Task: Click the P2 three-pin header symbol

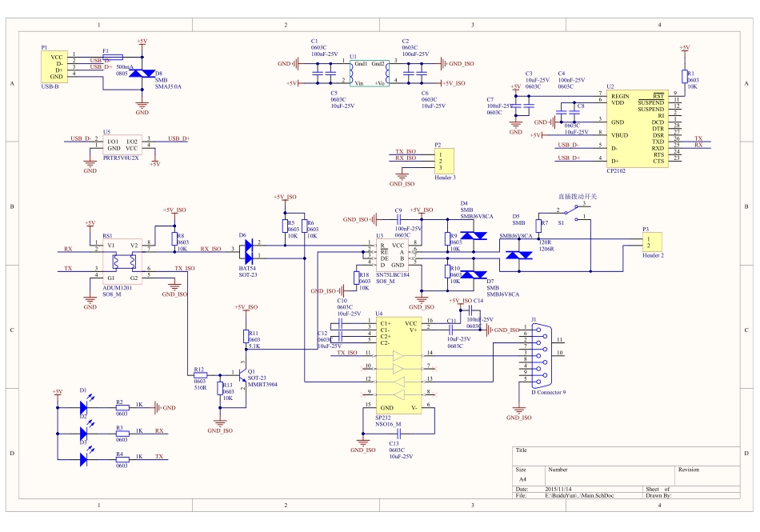Action: click(444, 161)
